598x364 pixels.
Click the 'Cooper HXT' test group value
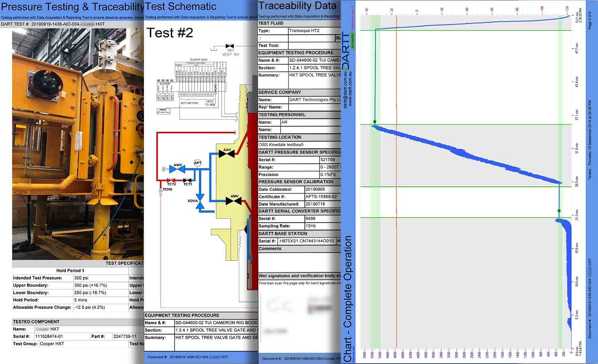pos(52,344)
